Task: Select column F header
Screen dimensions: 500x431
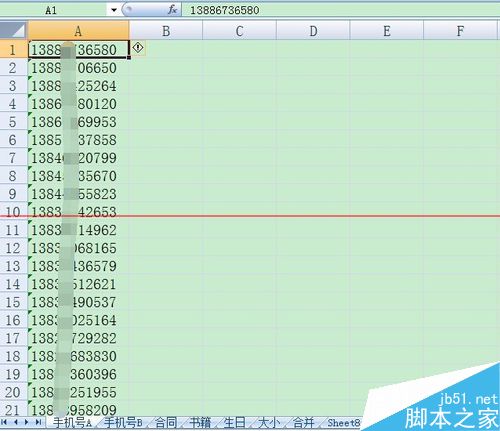Action: pos(460,31)
